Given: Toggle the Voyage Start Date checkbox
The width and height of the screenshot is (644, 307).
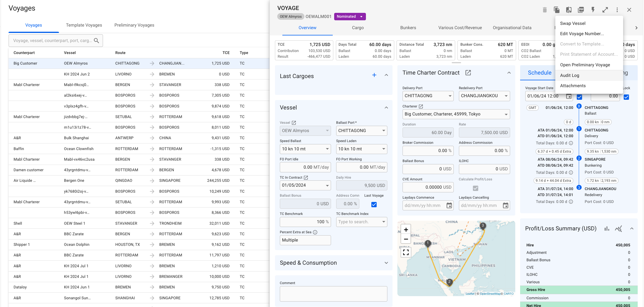Looking at the screenshot, I should tap(579, 97).
